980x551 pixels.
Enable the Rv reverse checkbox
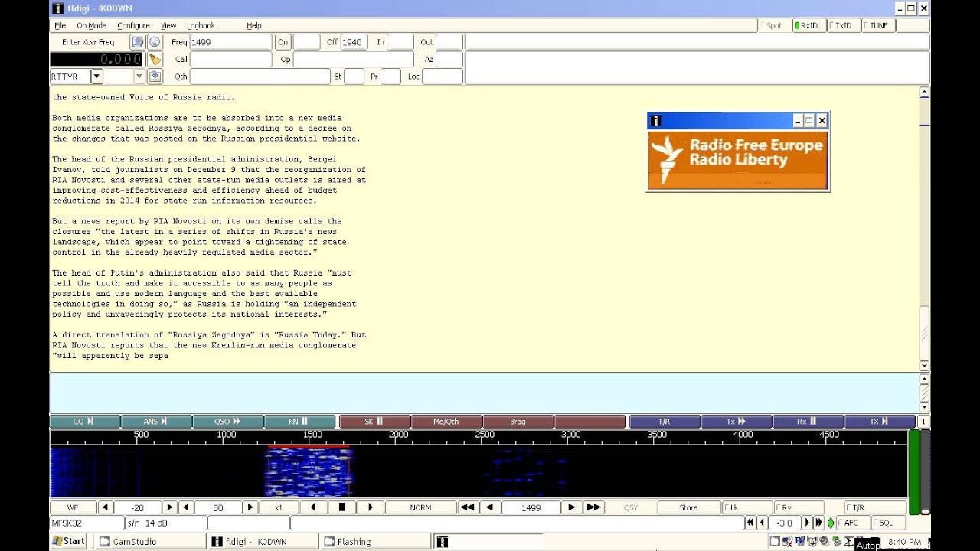point(799,507)
